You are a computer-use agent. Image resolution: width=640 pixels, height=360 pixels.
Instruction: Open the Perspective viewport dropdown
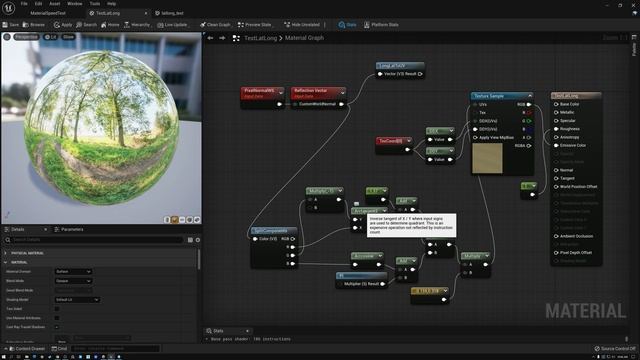[x=26, y=37]
